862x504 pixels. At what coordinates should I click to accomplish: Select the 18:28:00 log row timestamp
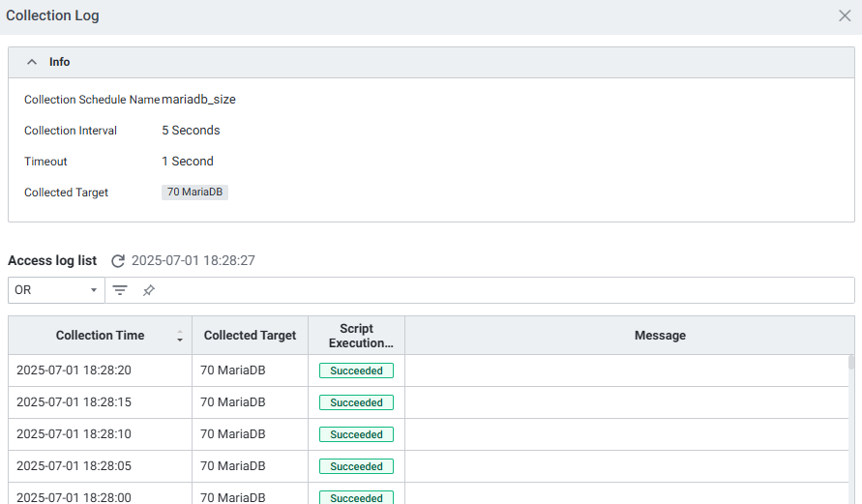click(74, 496)
